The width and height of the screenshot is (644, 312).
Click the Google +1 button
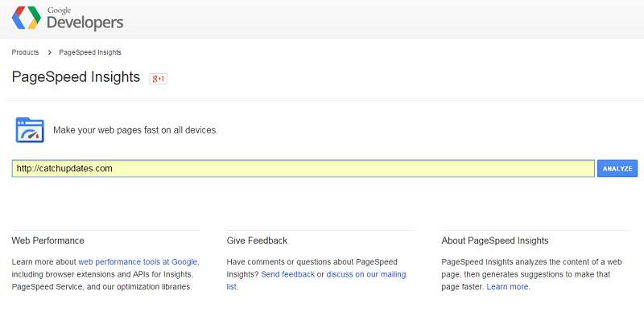(x=158, y=79)
